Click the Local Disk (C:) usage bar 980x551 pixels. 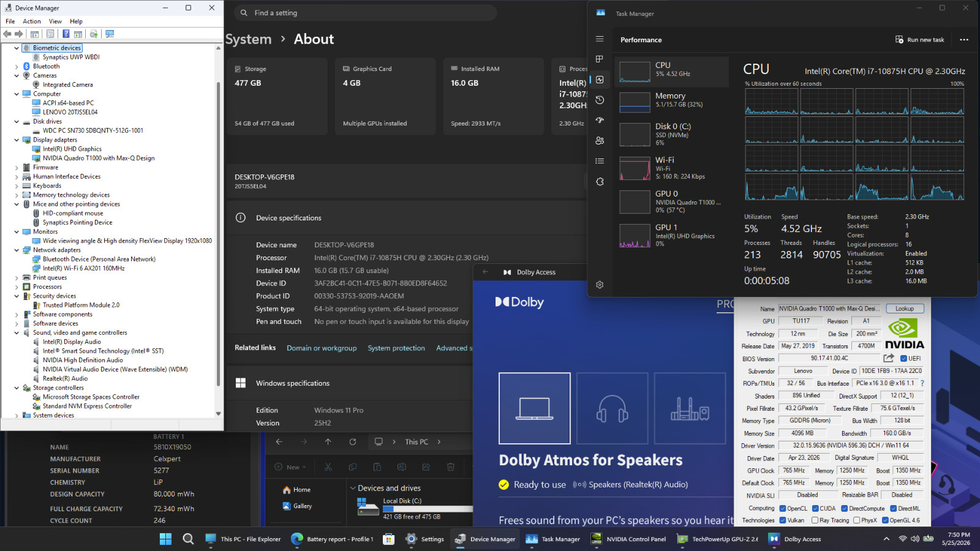(x=428, y=509)
